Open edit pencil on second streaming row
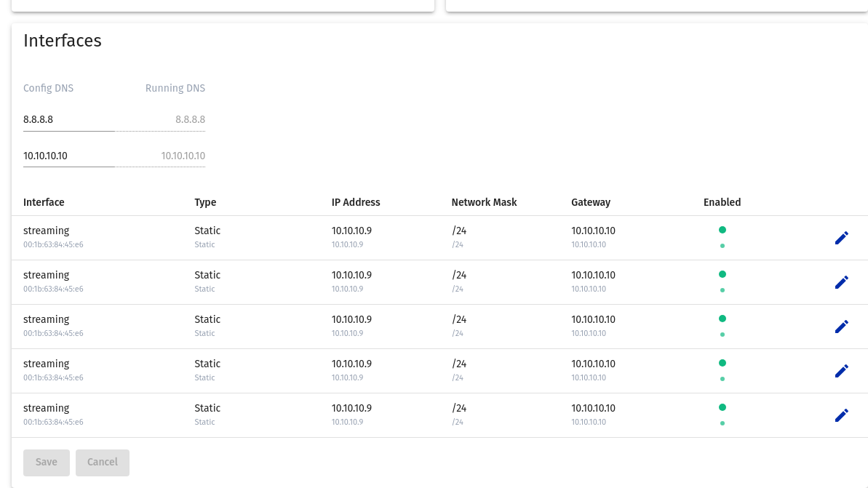This screenshot has height=488, width=868. coord(842,282)
